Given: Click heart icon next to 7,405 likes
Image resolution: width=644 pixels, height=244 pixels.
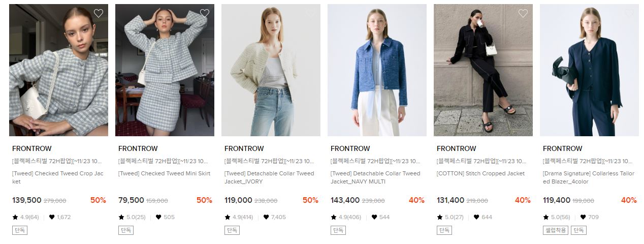Looking at the screenshot, I should click(x=266, y=217).
